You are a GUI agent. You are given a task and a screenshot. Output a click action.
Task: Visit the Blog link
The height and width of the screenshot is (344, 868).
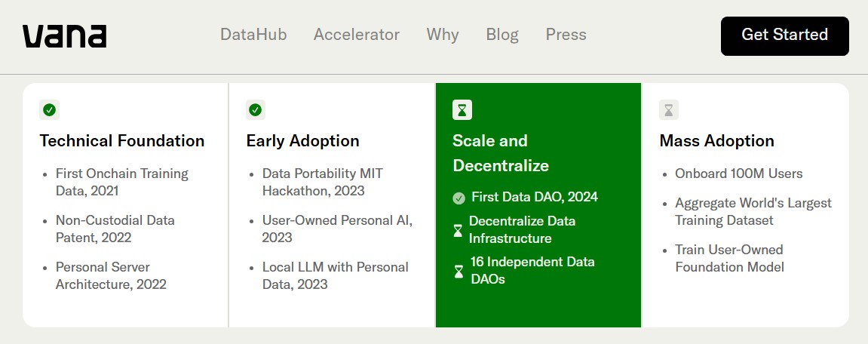point(502,35)
